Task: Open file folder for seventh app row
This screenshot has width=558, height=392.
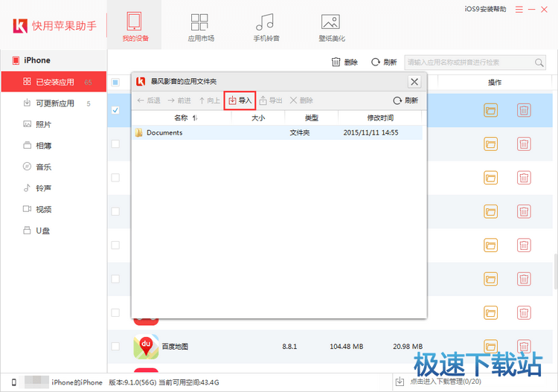Action: (490, 312)
